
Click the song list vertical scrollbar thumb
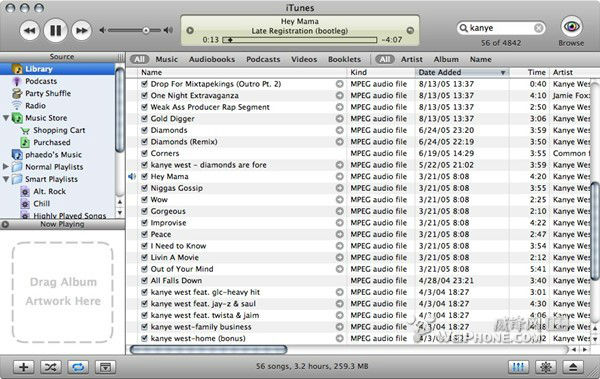595,231
